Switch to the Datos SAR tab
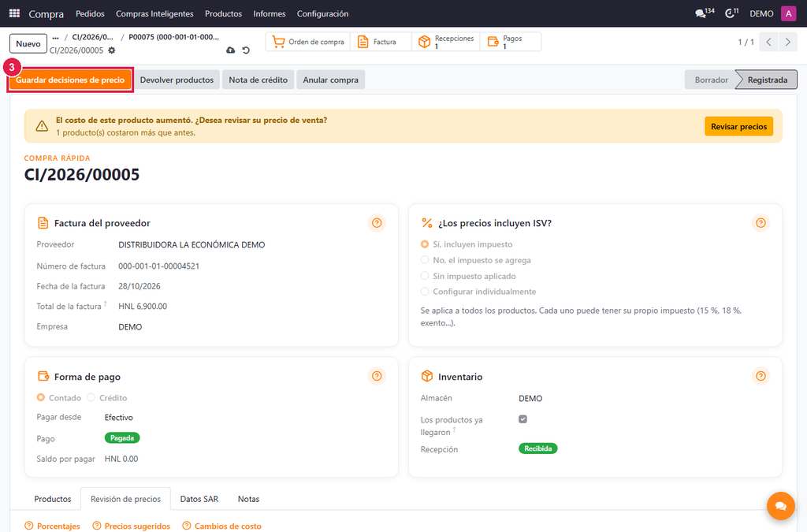 tap(199, 499)
